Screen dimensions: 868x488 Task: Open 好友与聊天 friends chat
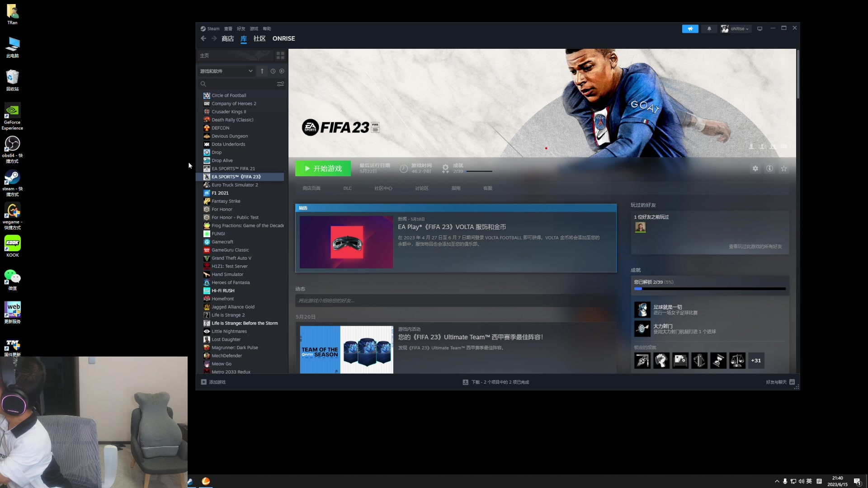pos(780,382)
